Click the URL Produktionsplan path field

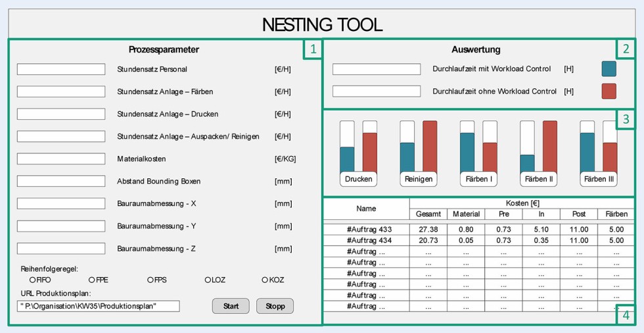(x=99, y=306)
